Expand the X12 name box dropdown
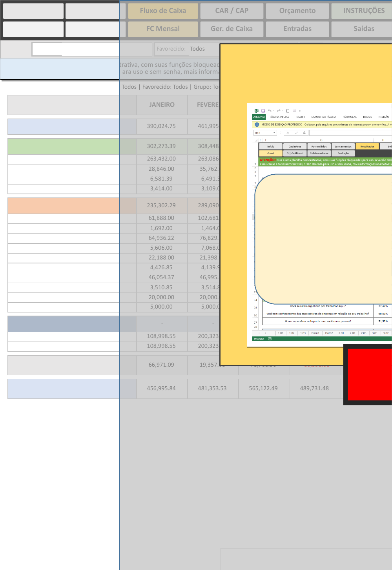The height and width of the screenshot is (570, 392). coord(274,133)
